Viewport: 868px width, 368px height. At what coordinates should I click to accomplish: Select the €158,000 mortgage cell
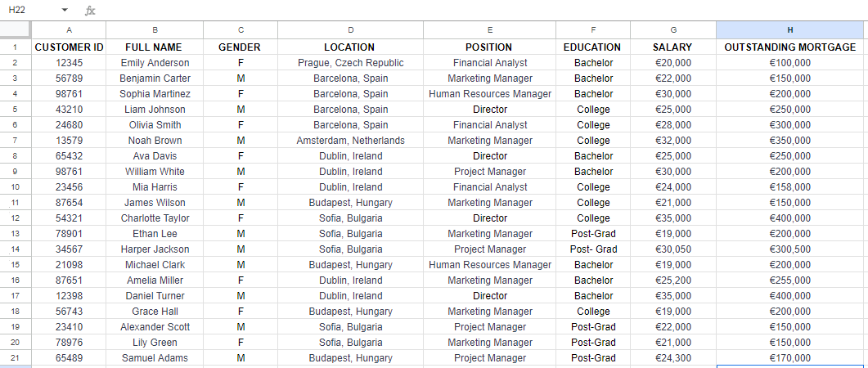click(790, 187)
